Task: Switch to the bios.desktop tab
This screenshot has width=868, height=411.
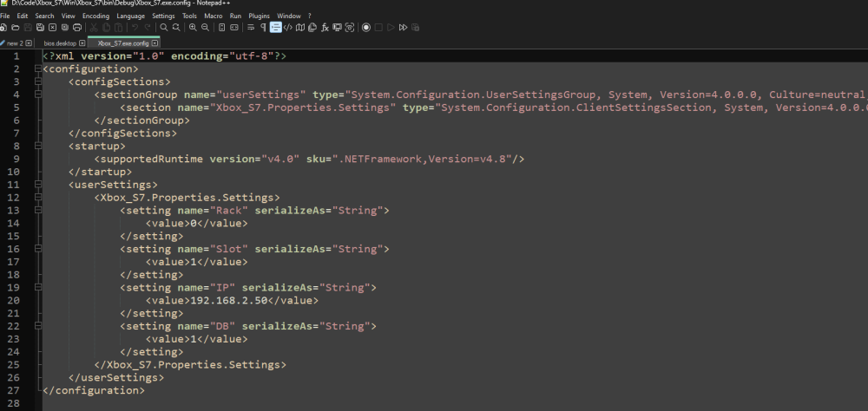Action: click(60, 42)
